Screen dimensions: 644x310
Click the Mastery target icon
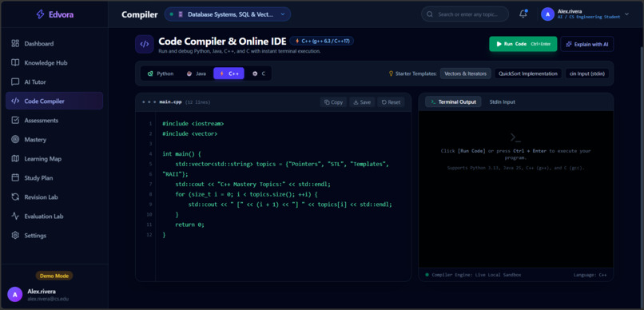click(15, 140)
